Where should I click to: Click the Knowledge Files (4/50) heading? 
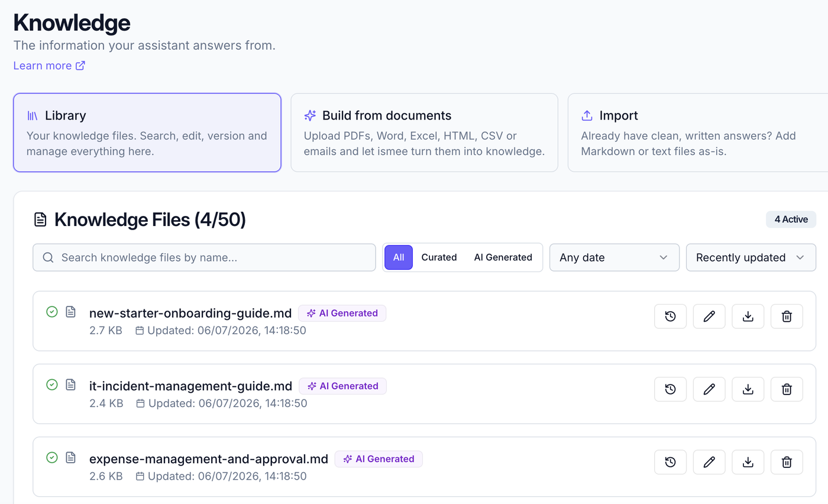(x=150, y=220)
